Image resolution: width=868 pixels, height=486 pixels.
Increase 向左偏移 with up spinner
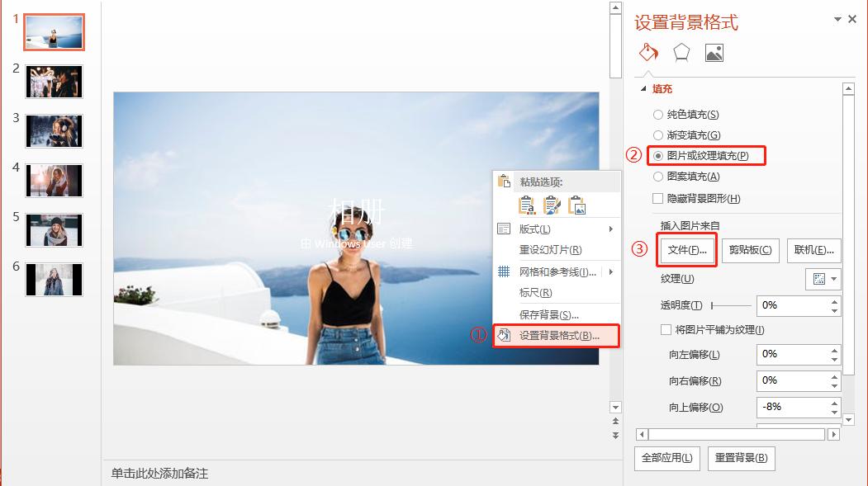point(834,350)
